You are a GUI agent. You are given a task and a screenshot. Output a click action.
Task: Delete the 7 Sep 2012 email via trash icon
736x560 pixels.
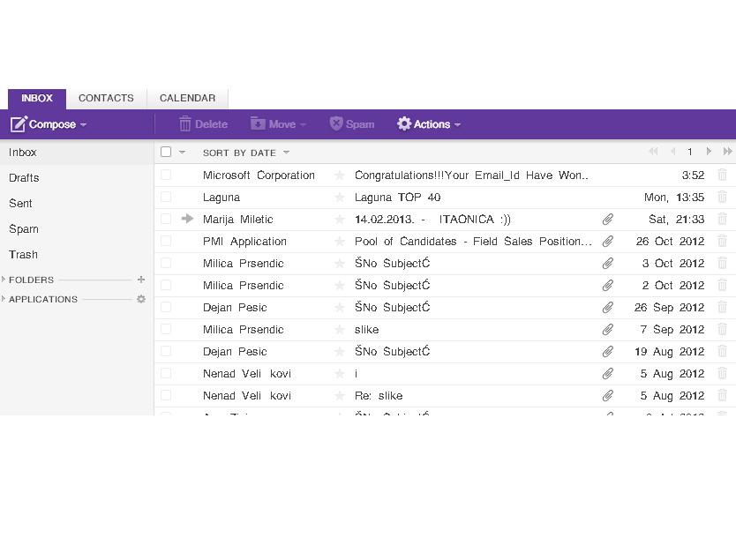723,329
